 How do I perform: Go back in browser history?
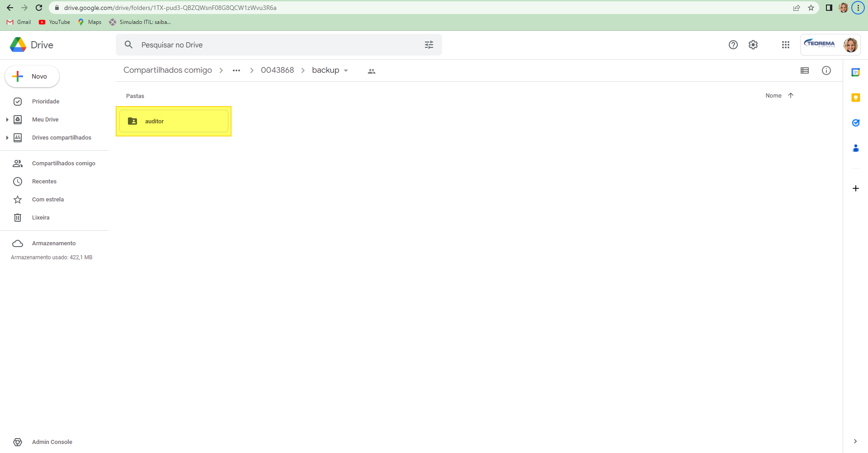point(10,8)
